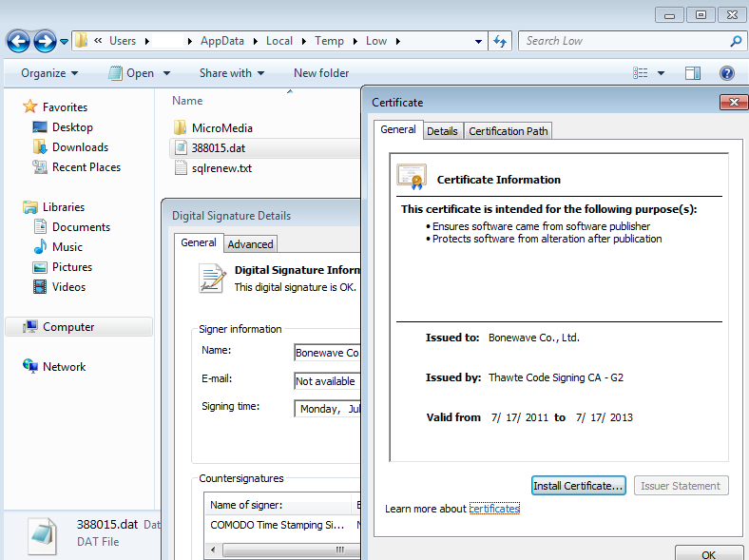The height and width of the screenshot is (560, 749).
Task: Switch to Details tab in Certificate dialog
Action: pos(442,131)
